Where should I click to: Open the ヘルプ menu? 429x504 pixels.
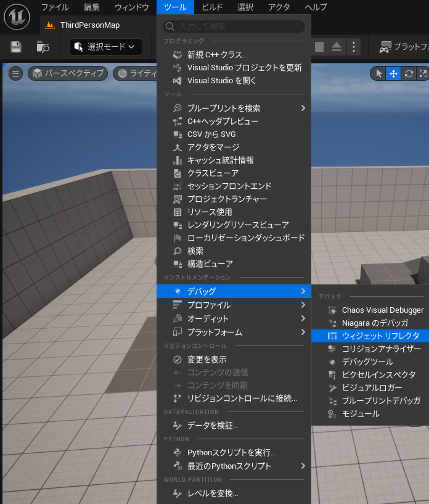[316, 7]
